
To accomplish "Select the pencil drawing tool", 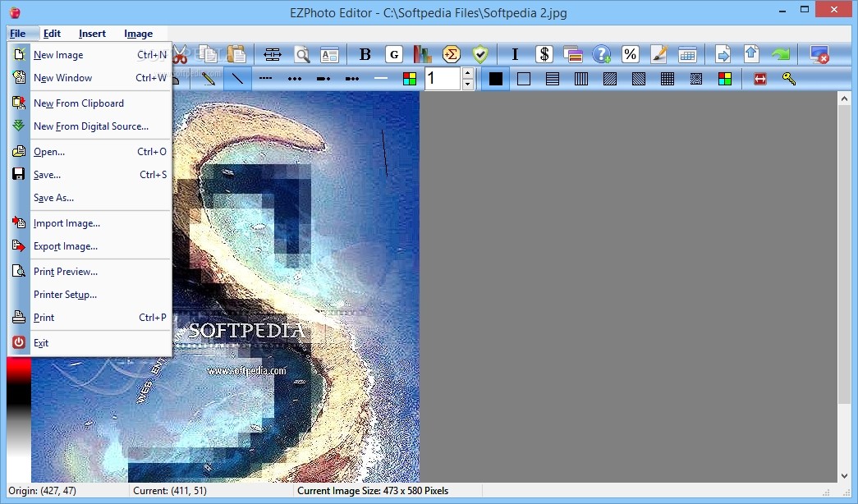I will click(x=208, y=78).
